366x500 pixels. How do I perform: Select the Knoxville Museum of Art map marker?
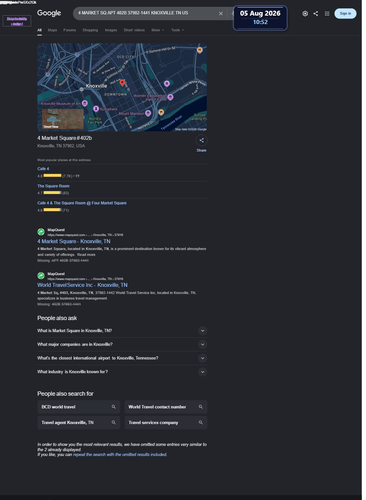coord(85,103)
